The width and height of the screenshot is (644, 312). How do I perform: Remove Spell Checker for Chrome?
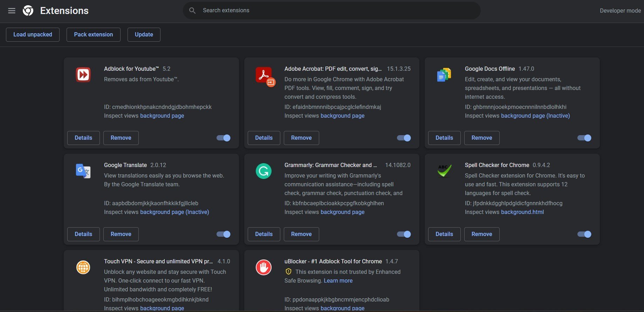[x=482, y=234]
